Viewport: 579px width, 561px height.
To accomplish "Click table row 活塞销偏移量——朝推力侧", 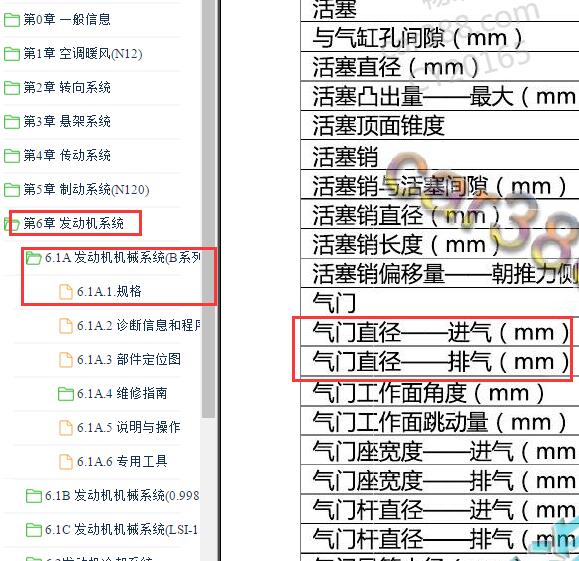I will [x=440, y=273].
